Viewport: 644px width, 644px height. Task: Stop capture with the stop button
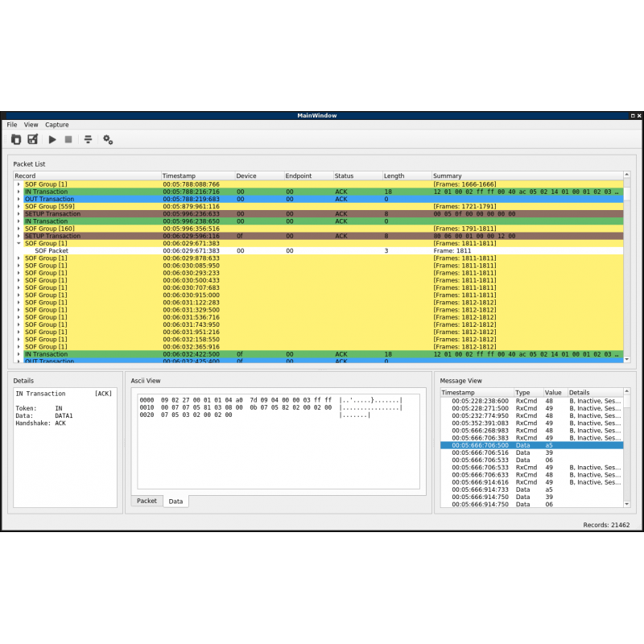(x=68, y=139)
